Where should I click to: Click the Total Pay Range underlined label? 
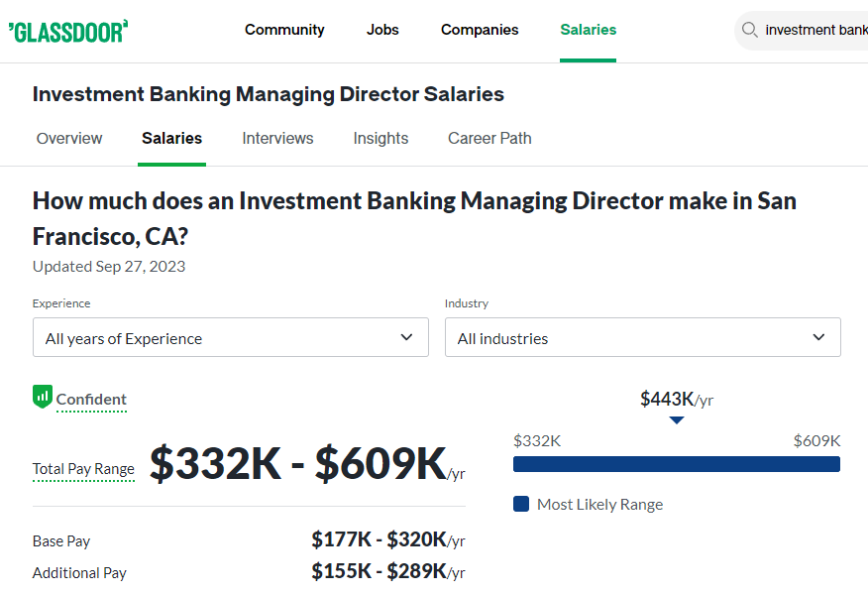(x=83, y=469)
